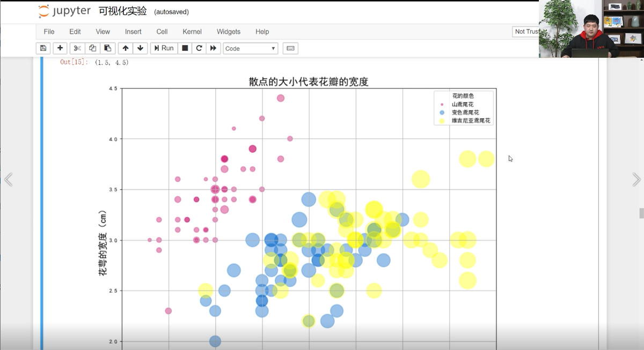The width and height of the screenshot is (644, 350).
Task: Open the Widgets menu
Action: (229, 32)
